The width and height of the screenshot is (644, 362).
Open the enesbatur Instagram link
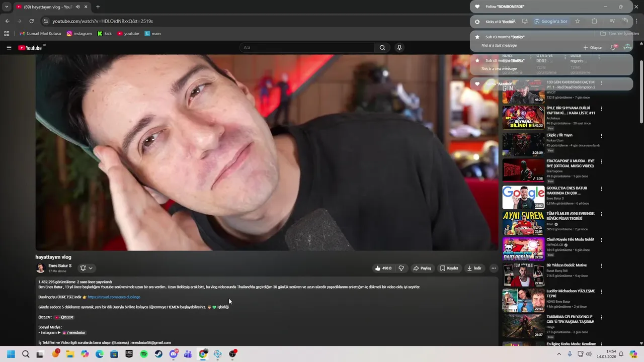click(x=74, y=332)
